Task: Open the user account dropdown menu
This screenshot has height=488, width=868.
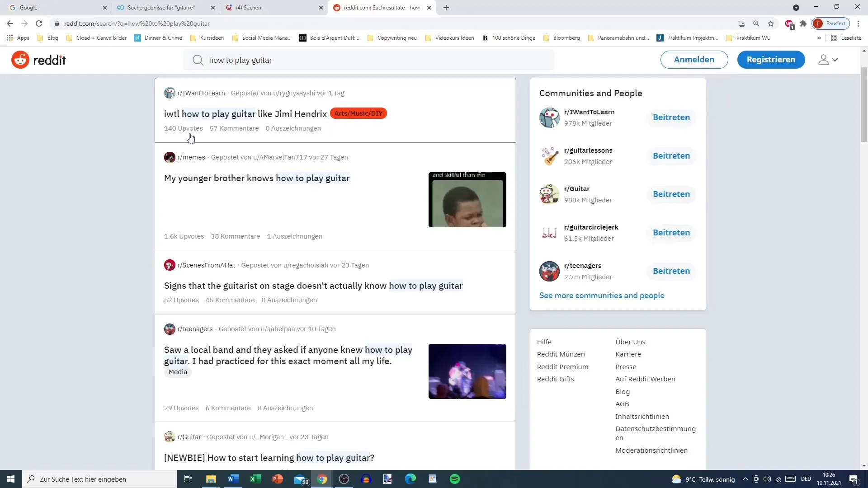Action: [828, 60]
